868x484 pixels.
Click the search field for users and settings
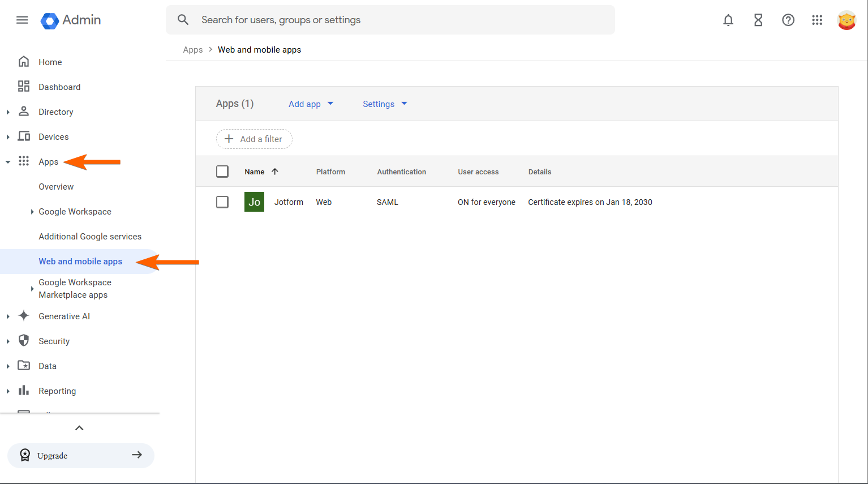pos(390,20)
